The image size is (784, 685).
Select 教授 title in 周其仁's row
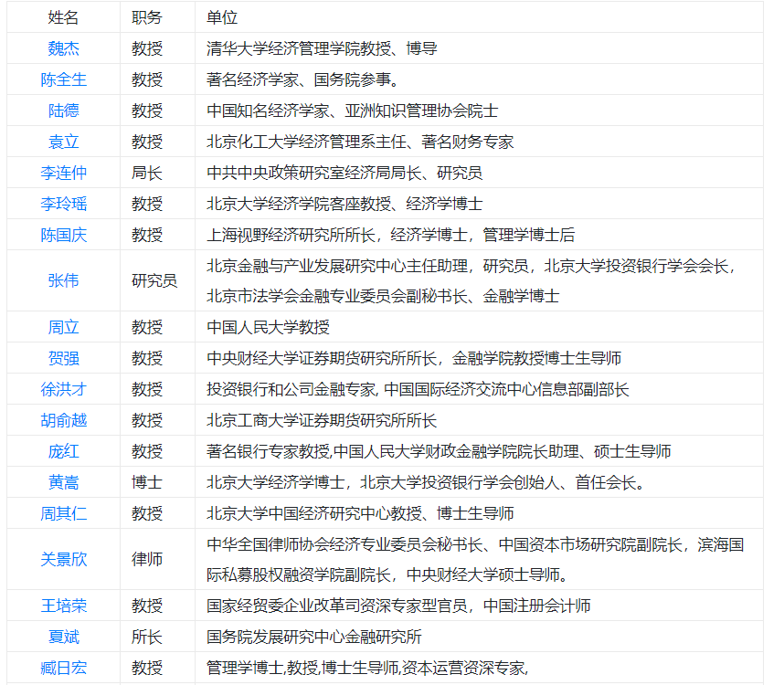147,513
